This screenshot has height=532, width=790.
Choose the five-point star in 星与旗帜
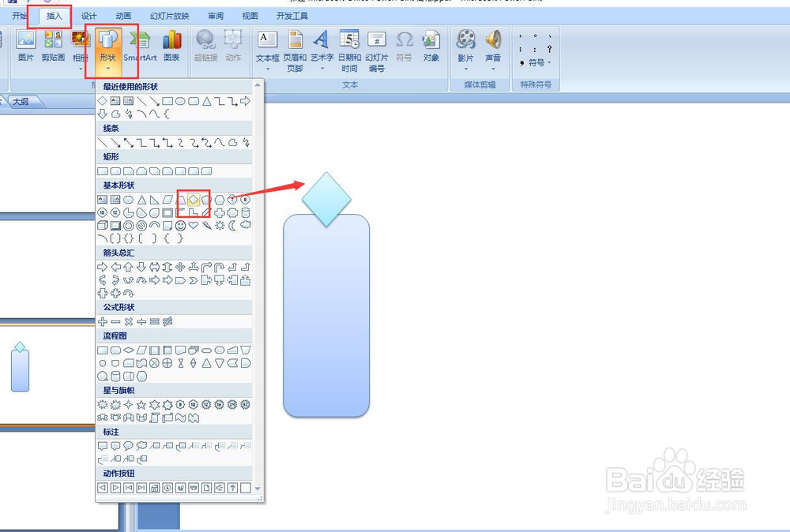(x=141, y=405)
